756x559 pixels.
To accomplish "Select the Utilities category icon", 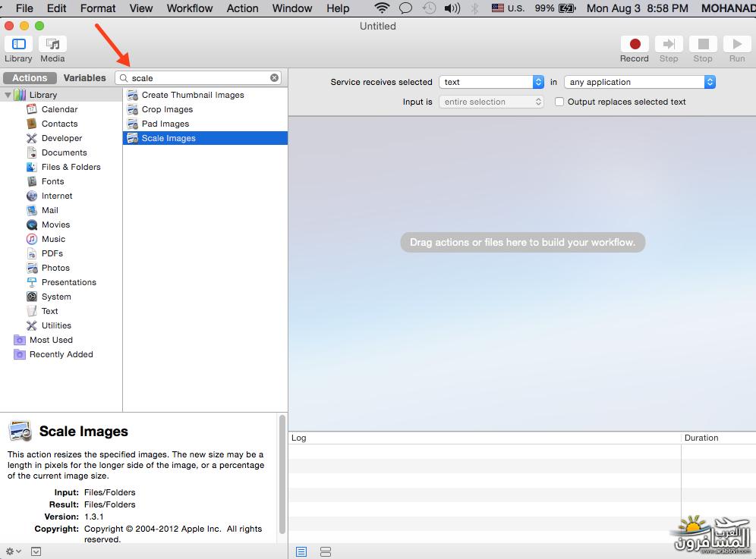I will point(32,325).
